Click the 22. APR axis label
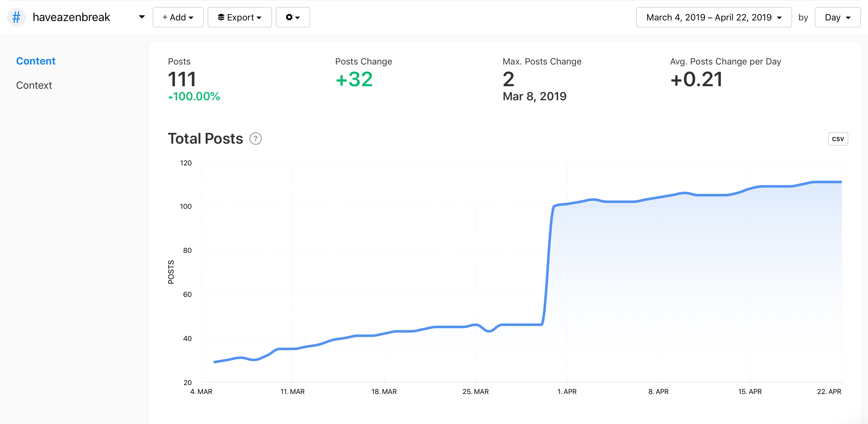The image size is (868, 424). [828, 391]
